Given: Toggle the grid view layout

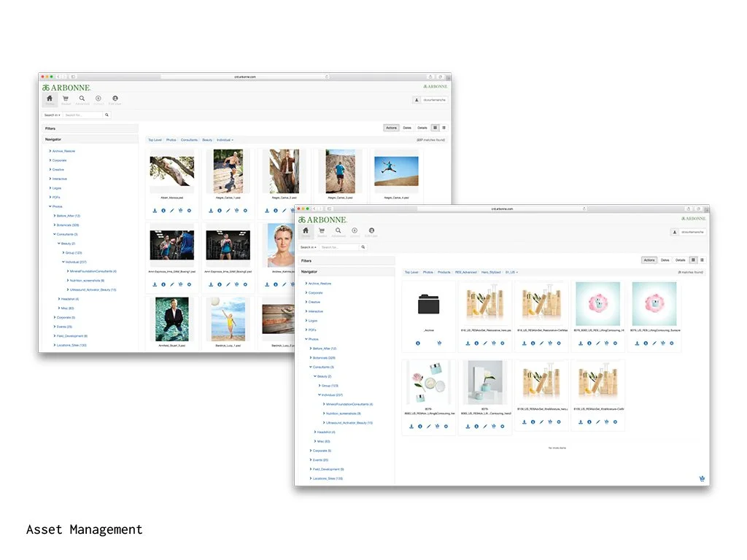Looking at the screenshot, I should click(x=694, y=260).
